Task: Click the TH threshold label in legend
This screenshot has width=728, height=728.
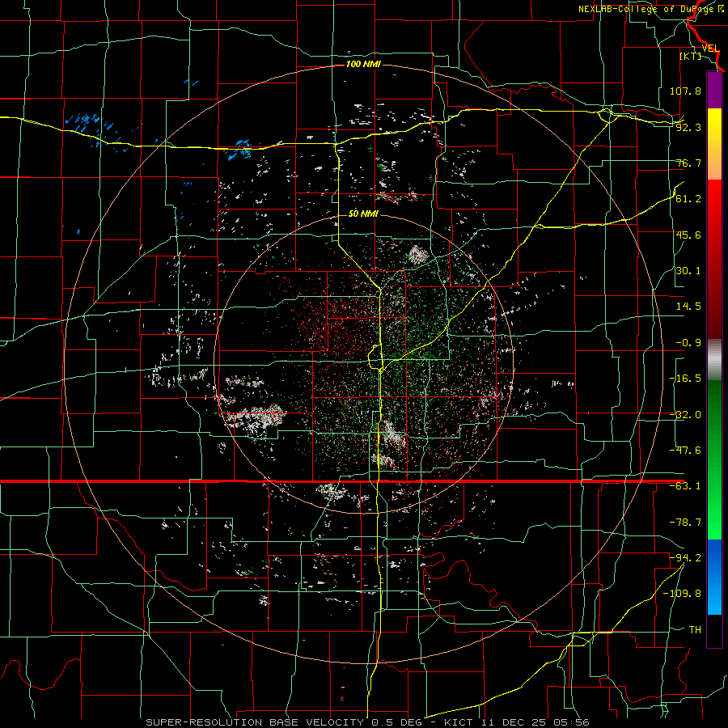Action: [x=695, y=630]
